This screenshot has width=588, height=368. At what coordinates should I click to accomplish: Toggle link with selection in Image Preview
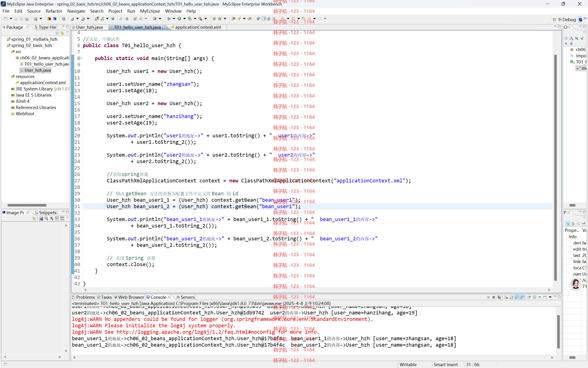tap(34, 218)
